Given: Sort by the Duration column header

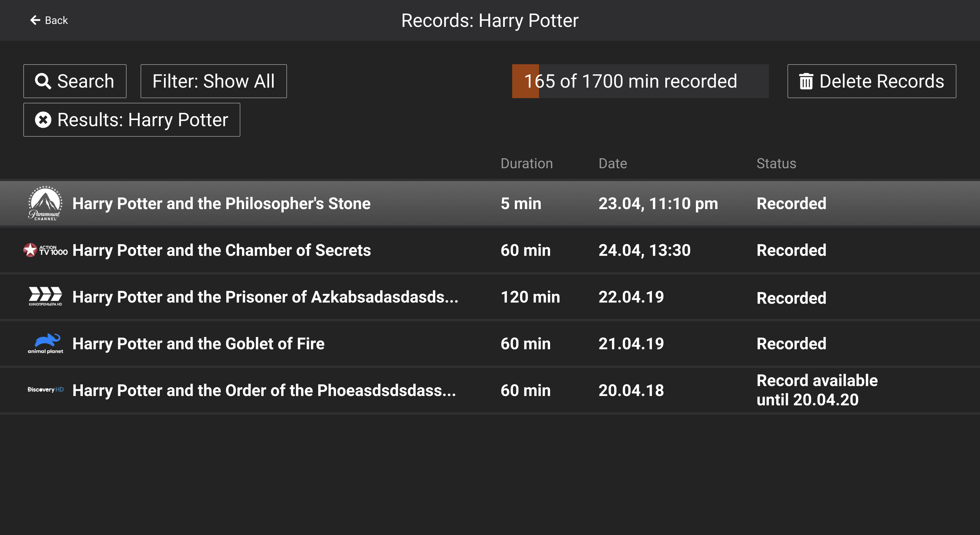Looking at the screenshot, I should click(526, 164).
